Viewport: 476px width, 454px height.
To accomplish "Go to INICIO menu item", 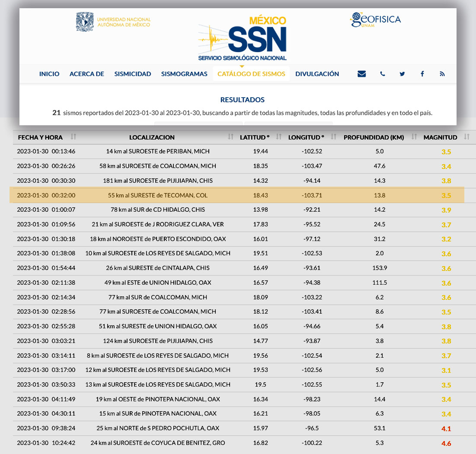I will (x=49, y=74).
